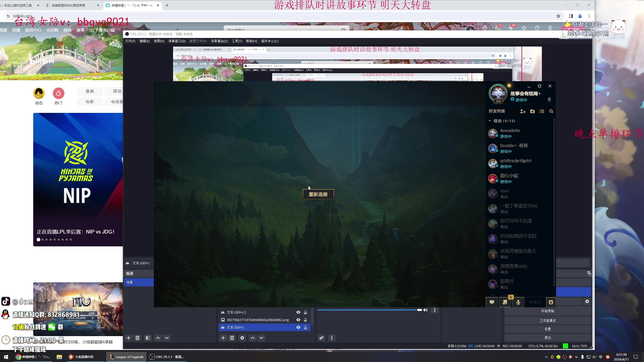Click 开始录制 start recording button

click(548, 311)
